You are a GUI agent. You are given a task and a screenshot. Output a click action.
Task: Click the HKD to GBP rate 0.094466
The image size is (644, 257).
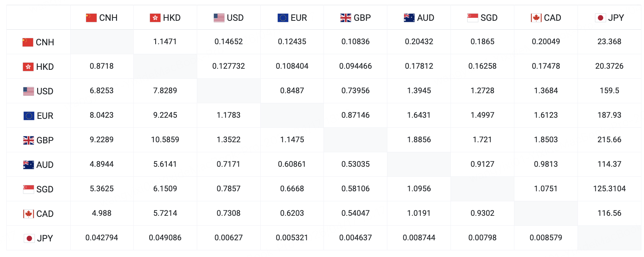(x=355, y=66)
